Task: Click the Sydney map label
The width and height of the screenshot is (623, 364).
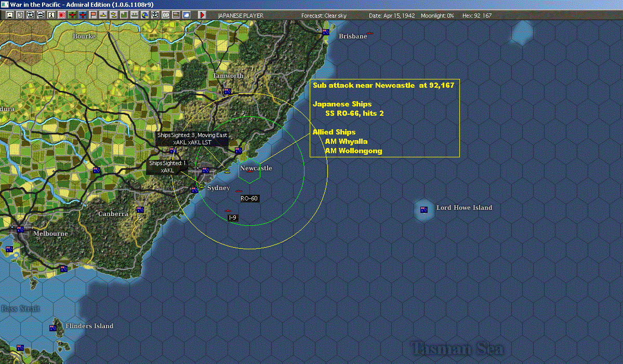Action: (219, 188)
